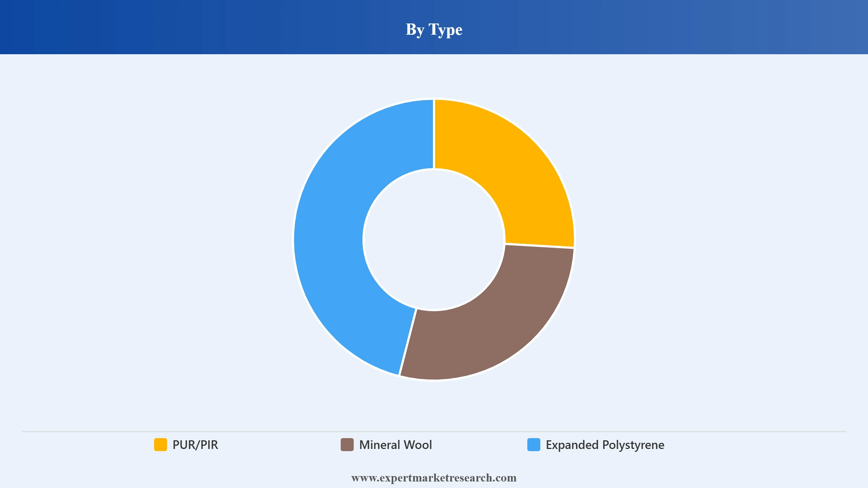
Task: Open the www.expertmarketresearch.com footer text
Action: 434,478
